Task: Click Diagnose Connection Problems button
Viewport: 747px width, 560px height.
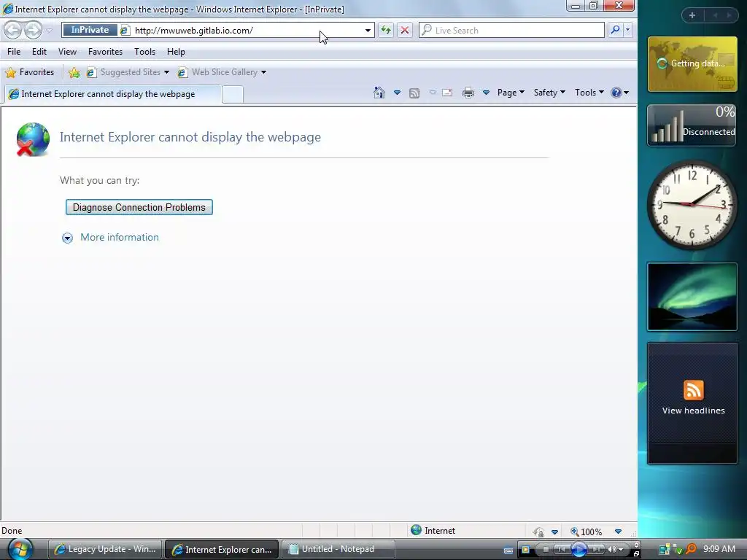Action: [x=139, y=207]
